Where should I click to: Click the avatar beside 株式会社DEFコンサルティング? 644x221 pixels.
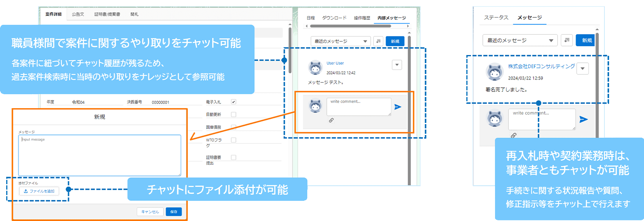click(x=495, y=72)
